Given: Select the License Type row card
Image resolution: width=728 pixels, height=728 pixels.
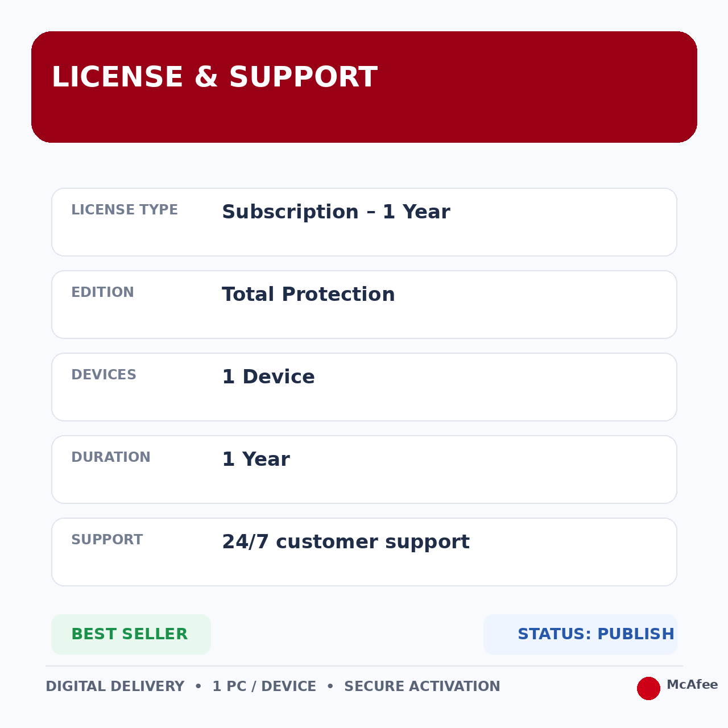Looking at the screenshot, I should click(364, 222).
